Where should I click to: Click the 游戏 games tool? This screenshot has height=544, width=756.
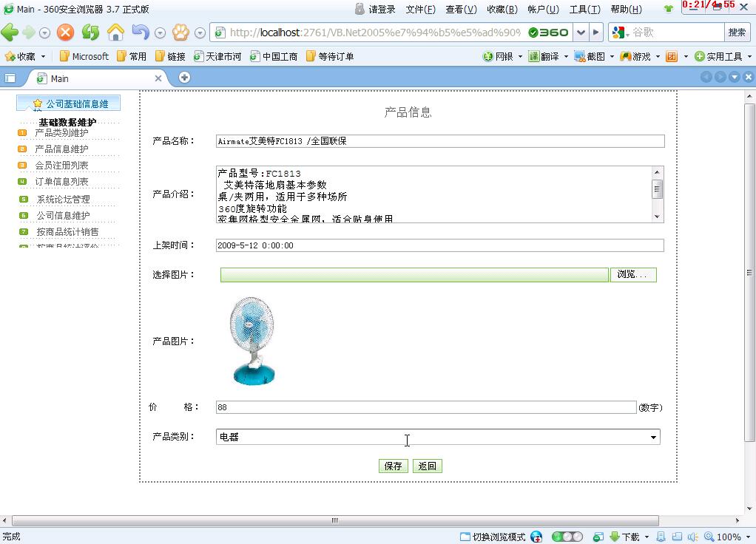pyautogui.click(x=635, y=56)
